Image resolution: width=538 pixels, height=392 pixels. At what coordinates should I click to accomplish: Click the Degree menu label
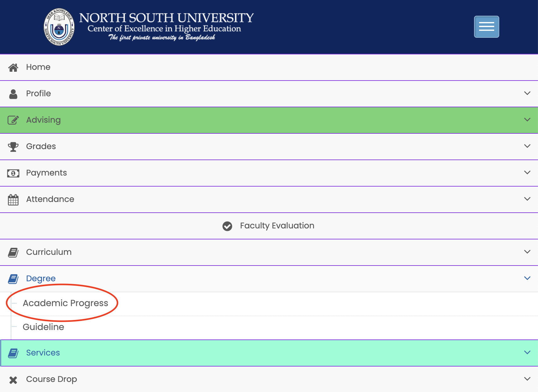tap(41, 278)
